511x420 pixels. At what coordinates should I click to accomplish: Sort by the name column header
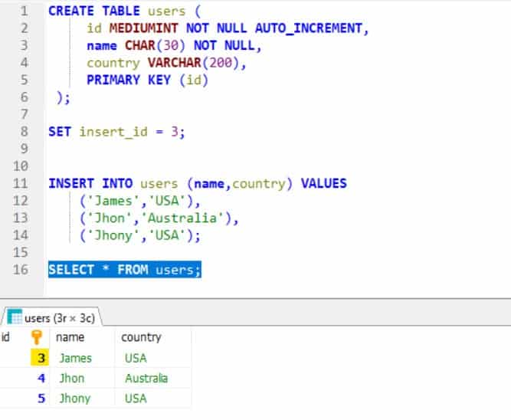pyautogui.click(x=82, y=337)
